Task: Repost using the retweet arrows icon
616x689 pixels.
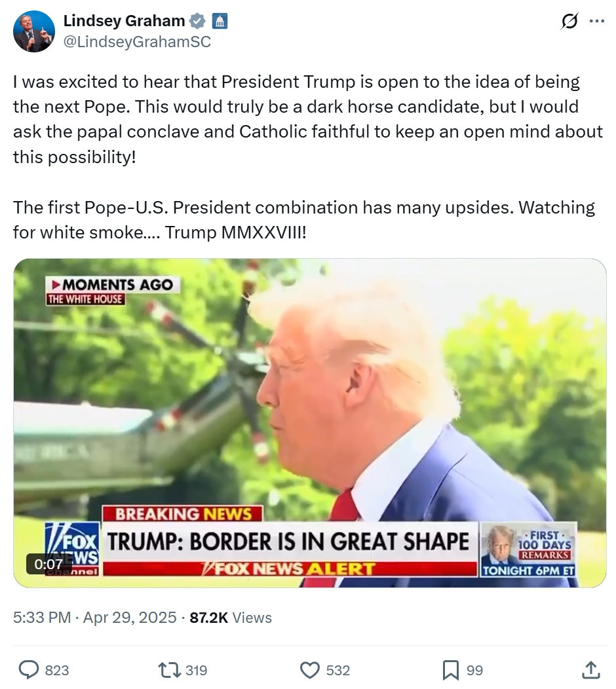Action: click(169, 670)
